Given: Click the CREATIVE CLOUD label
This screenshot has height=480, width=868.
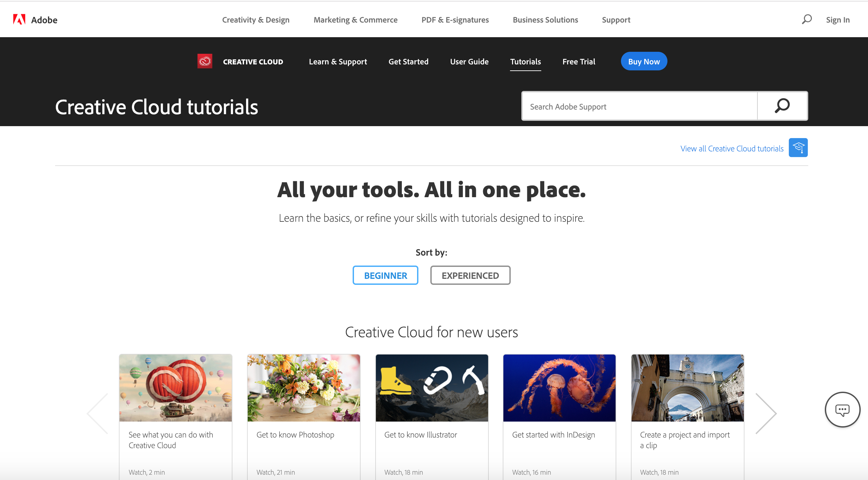Looking at the screenshot, I should click(253, 62).
